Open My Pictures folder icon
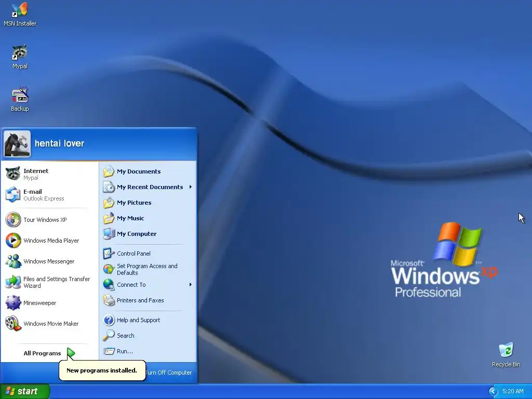532x399 pixels. tap(109, 203)
